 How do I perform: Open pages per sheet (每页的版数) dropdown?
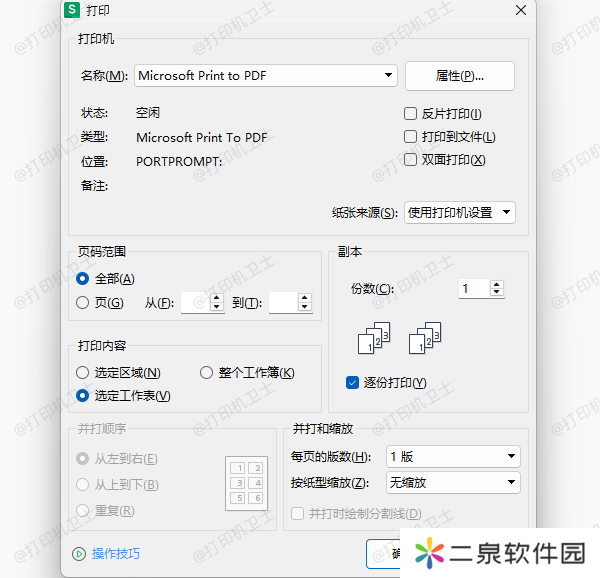pyautogui.click(x=453, y=456)
